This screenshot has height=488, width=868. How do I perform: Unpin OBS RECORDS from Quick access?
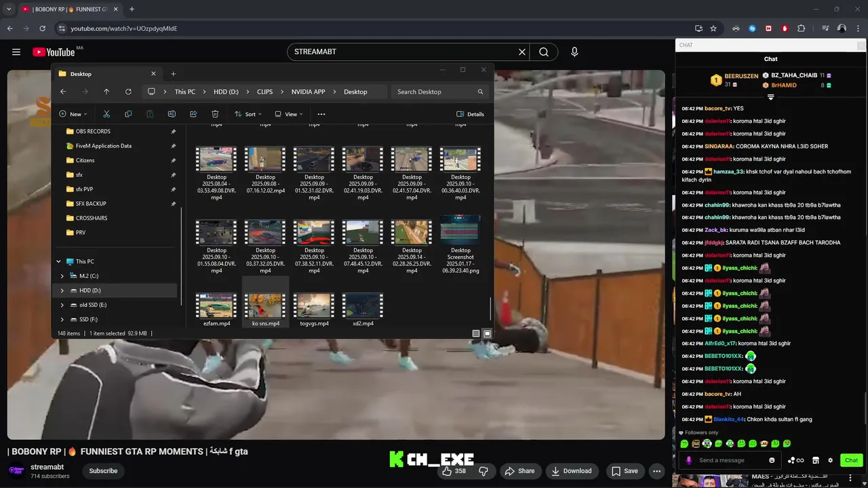[173, 131]
